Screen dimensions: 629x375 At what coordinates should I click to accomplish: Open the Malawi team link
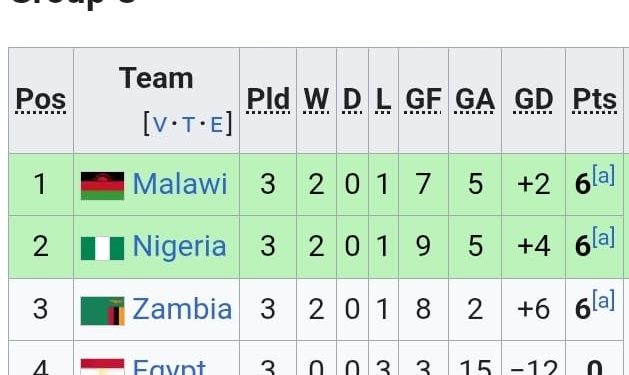[180, 184]
